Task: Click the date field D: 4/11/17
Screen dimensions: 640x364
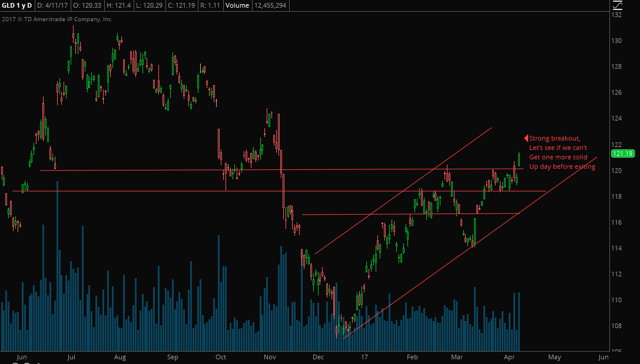Action: (52, 5)
